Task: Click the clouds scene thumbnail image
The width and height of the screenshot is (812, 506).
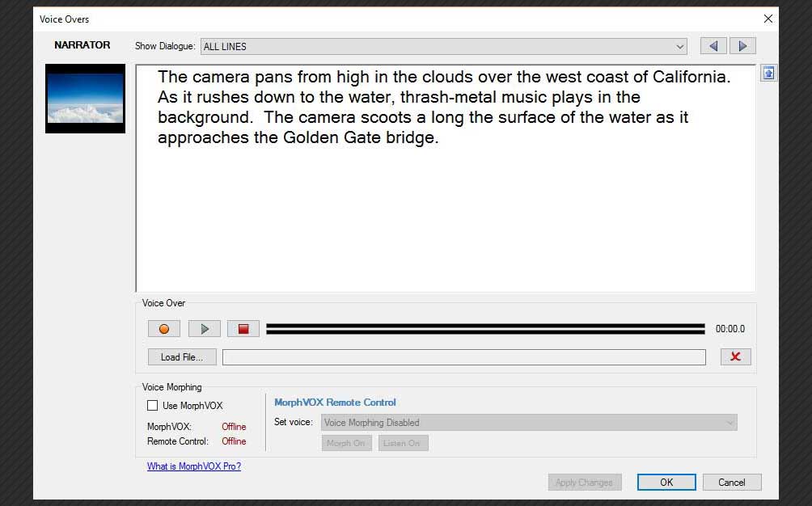Action: [x=84, y=98]
